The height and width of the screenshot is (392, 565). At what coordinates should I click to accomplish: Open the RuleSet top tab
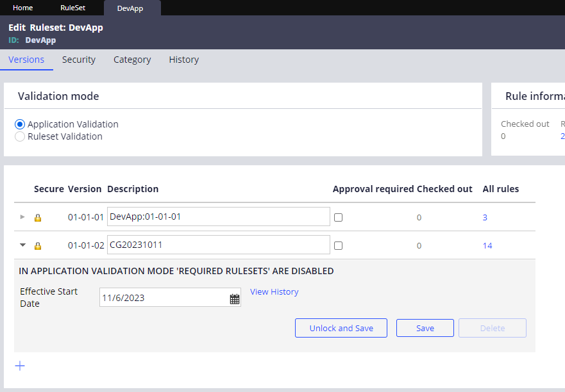(72, 8)
